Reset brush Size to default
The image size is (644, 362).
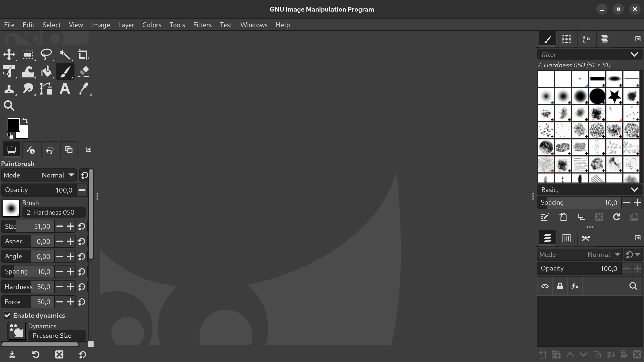82,227
